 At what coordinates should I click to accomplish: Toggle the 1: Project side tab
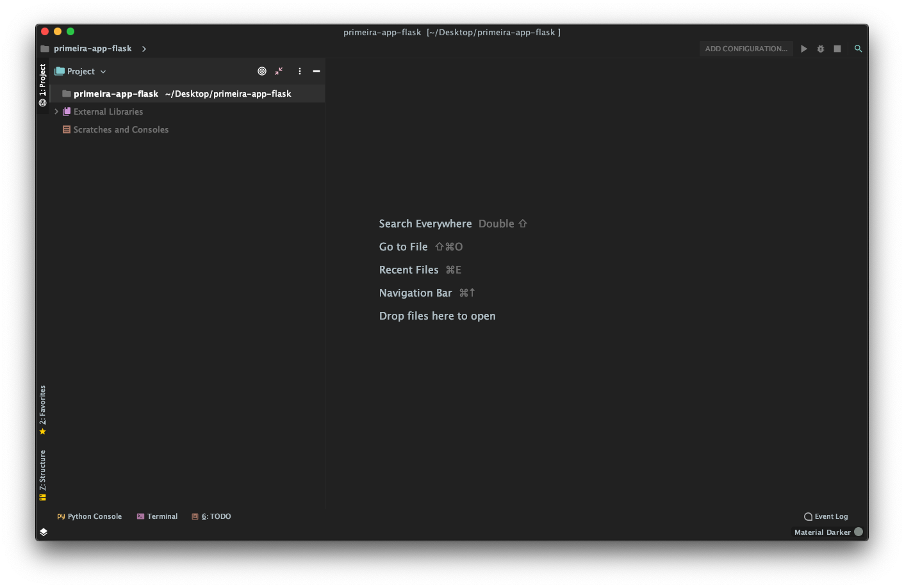(x=43, y=85)
